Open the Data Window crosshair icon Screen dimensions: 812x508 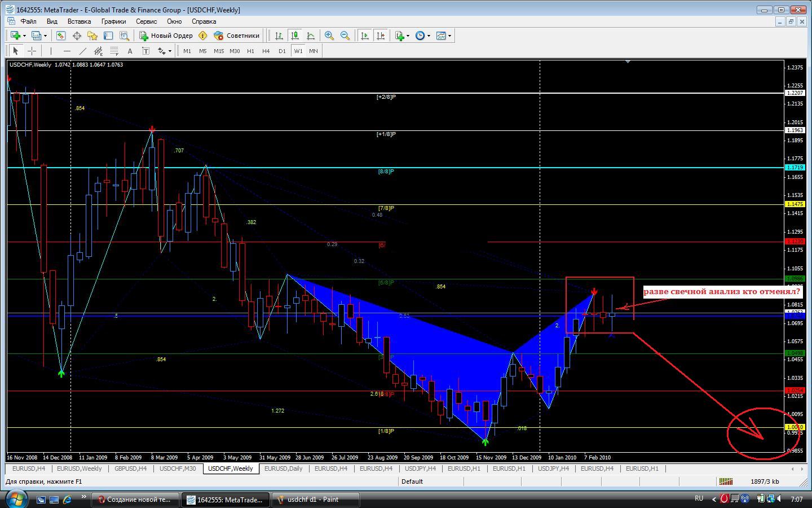(77, 36)
